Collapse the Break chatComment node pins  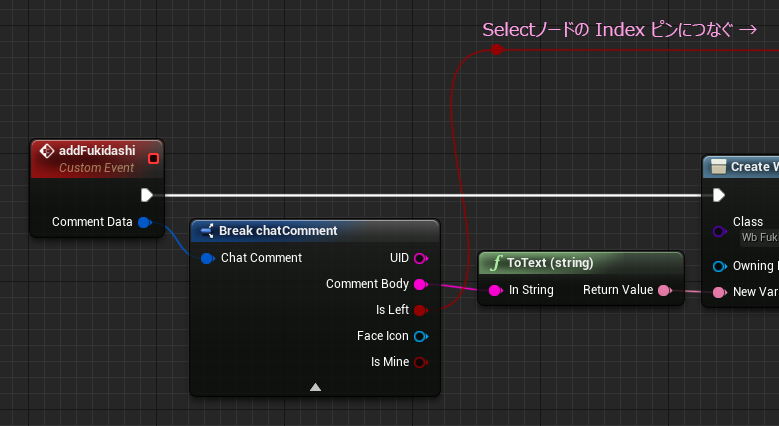315,387
